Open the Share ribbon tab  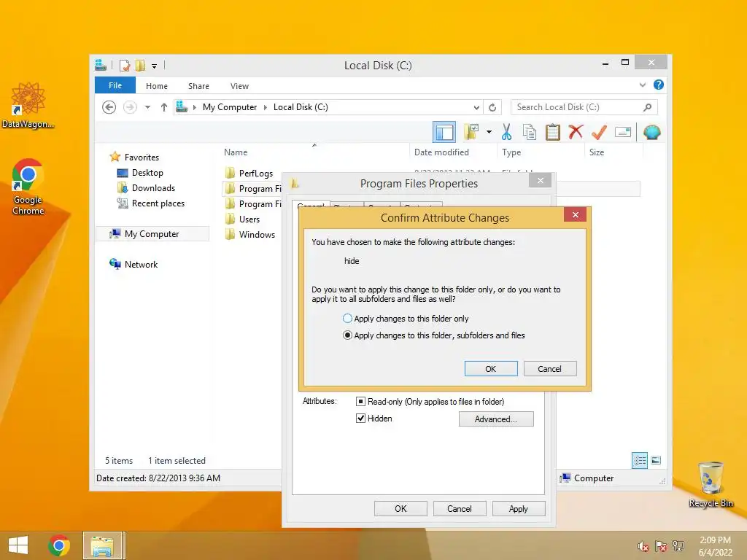(198, 86)
